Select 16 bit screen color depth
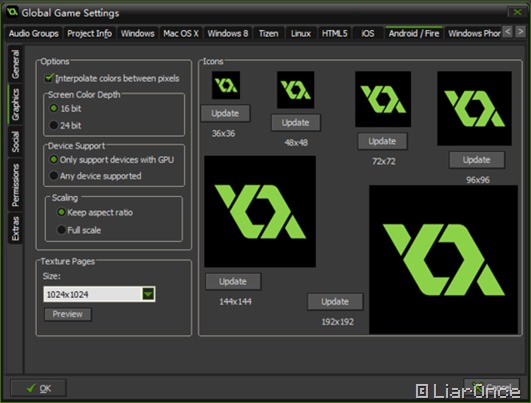Viewport: 531px width, 403px height. tap(54, 108)
